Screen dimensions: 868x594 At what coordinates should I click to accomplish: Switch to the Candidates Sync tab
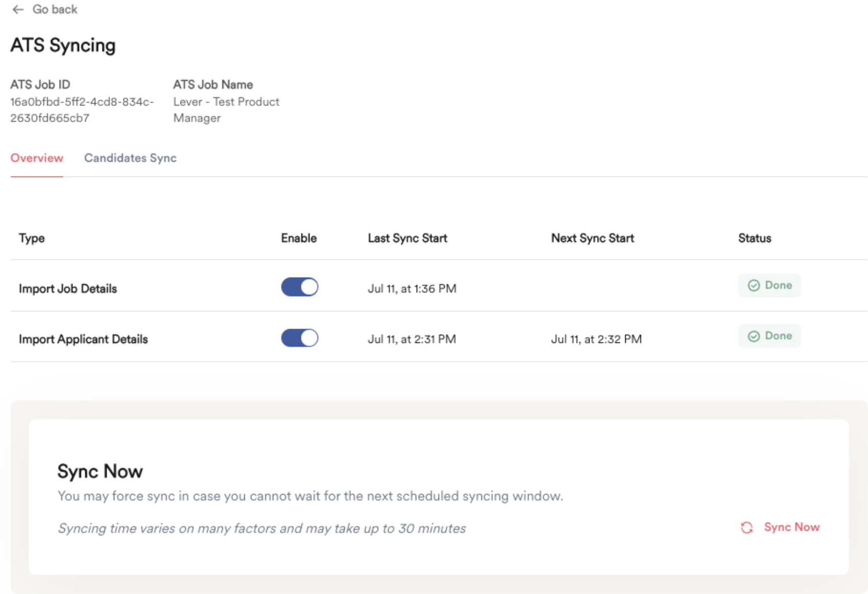click(130, 158)
